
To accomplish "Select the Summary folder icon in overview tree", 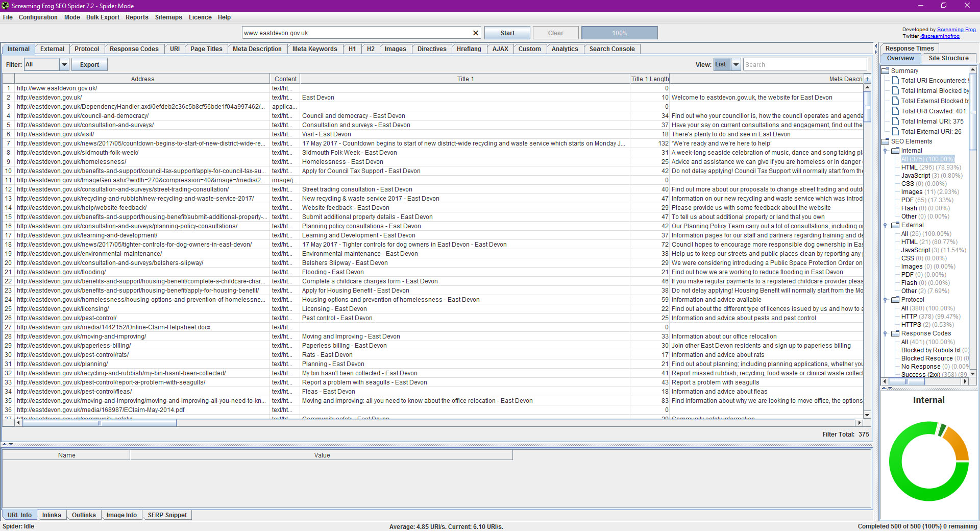I will click(885, 71).
